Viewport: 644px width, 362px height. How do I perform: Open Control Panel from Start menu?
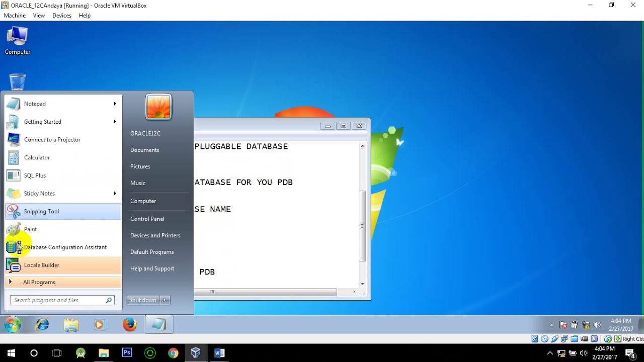pos(147,219)
